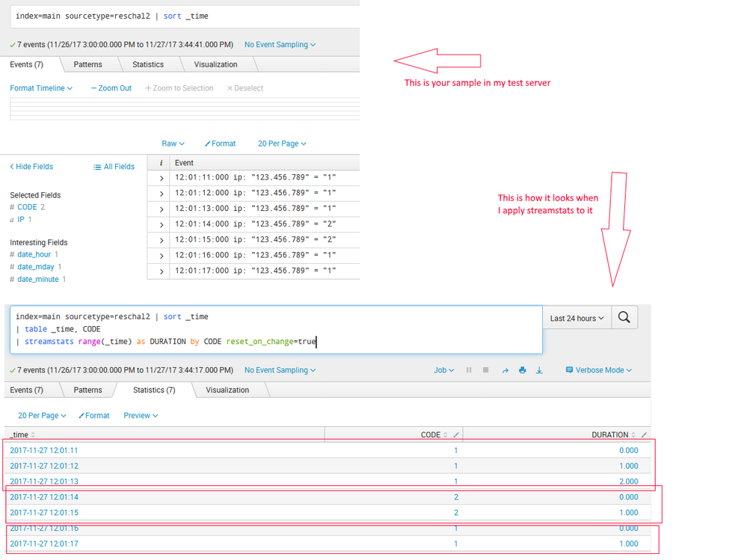Image resolution: width=747 pixels, height=560 pixels.
Task: Click the date_hour interesting field
Action: click(x=34, y=255)
